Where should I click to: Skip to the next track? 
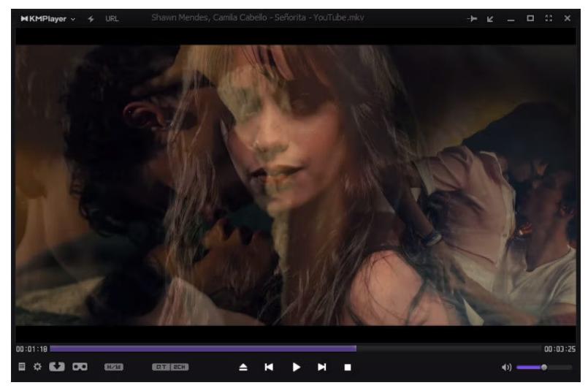(x=321, y=367)
